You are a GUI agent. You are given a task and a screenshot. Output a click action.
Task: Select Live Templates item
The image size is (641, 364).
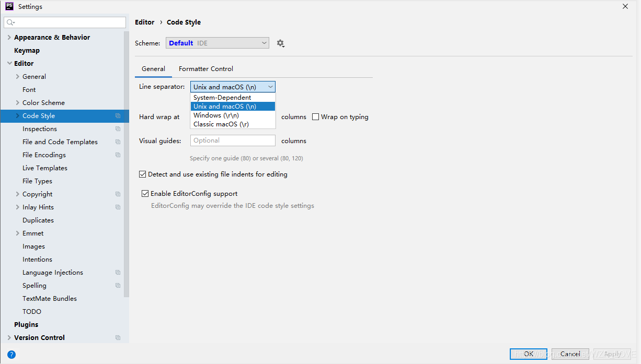pyautogui.click(x=45, y=168)
